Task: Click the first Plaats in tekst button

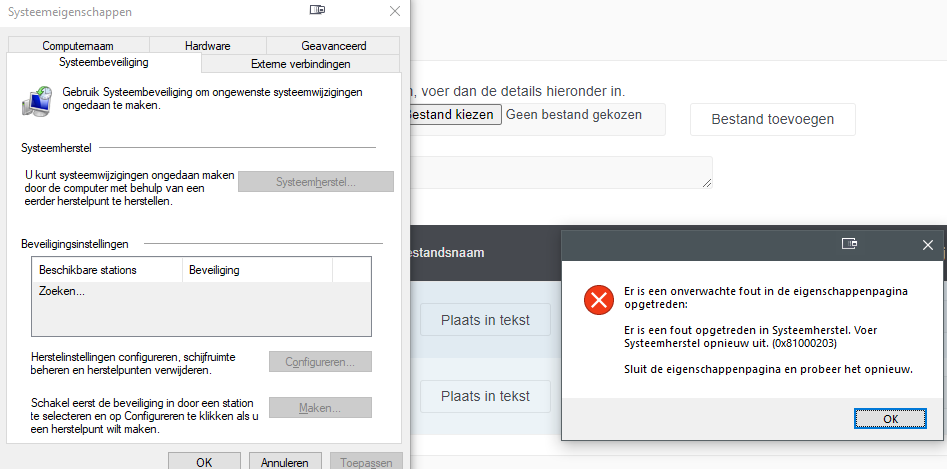Action: pos(486,320)
